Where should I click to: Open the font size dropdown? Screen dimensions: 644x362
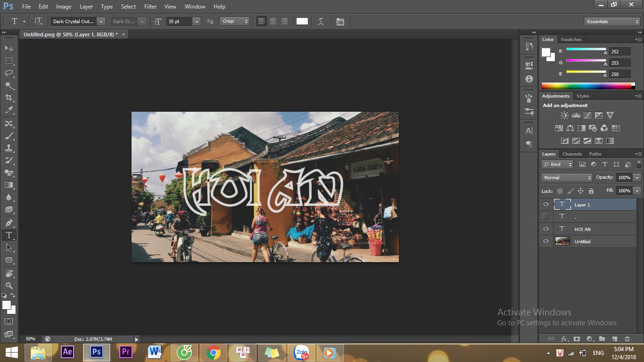(x=197, y=21)
